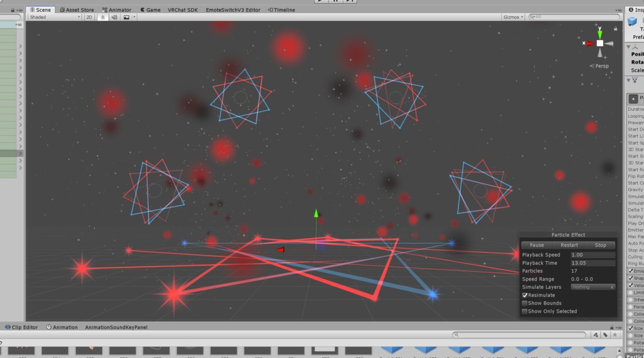Image resolution: width=644 pixels, height=358 pixels.
Task: Toggle the Emission module checkbox
Action: tap(631, 271)
